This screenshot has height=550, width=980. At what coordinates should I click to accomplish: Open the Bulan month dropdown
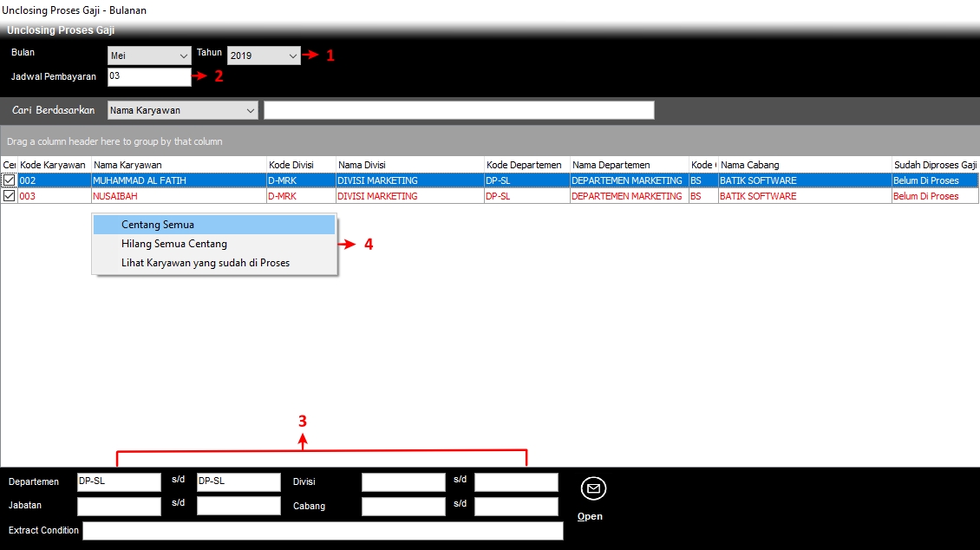point(149,56)
